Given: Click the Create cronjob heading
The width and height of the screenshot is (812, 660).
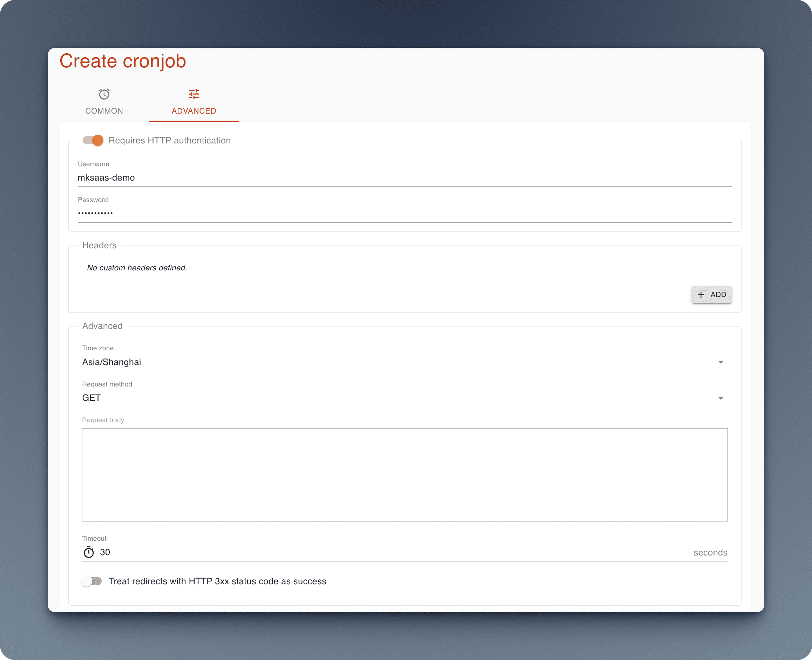Looking at the screenshot, I should coord(122,61).
